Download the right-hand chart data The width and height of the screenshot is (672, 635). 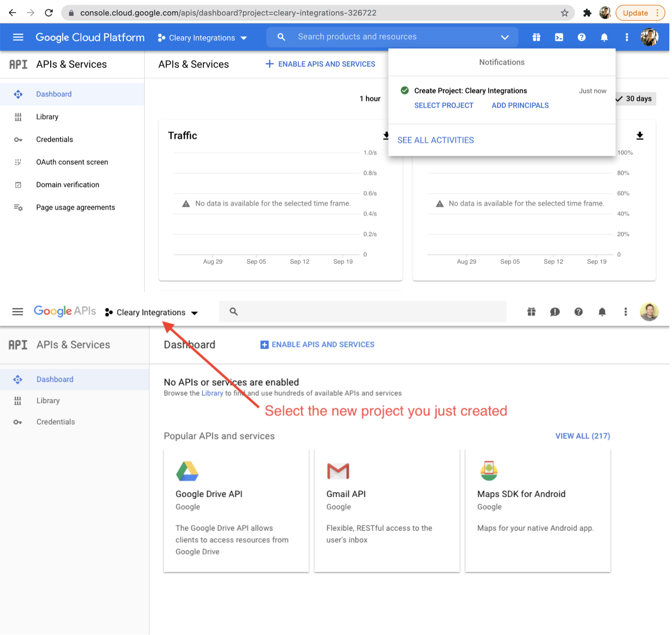pyautogui.click(x=640, y=136)
